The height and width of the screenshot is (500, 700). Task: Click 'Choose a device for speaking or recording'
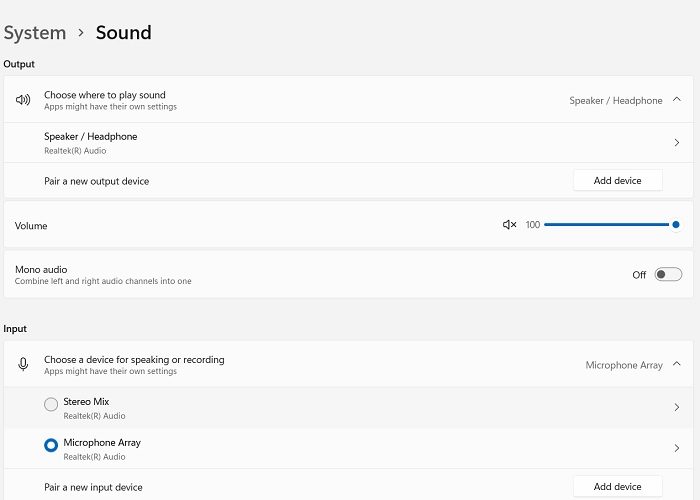[x=134, y=360]
